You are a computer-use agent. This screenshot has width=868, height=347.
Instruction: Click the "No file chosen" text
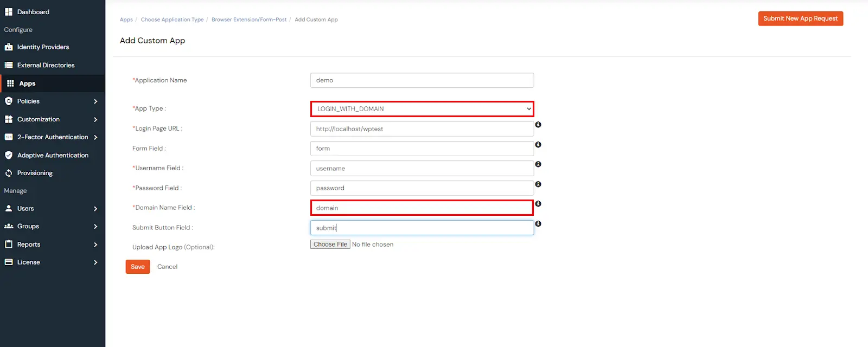(x=373, y=245)
